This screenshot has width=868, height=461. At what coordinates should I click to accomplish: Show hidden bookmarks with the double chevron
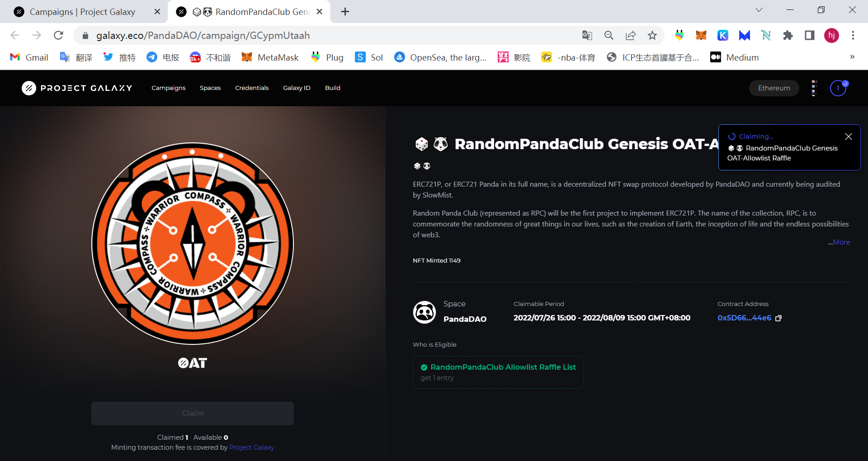(852, 57)
